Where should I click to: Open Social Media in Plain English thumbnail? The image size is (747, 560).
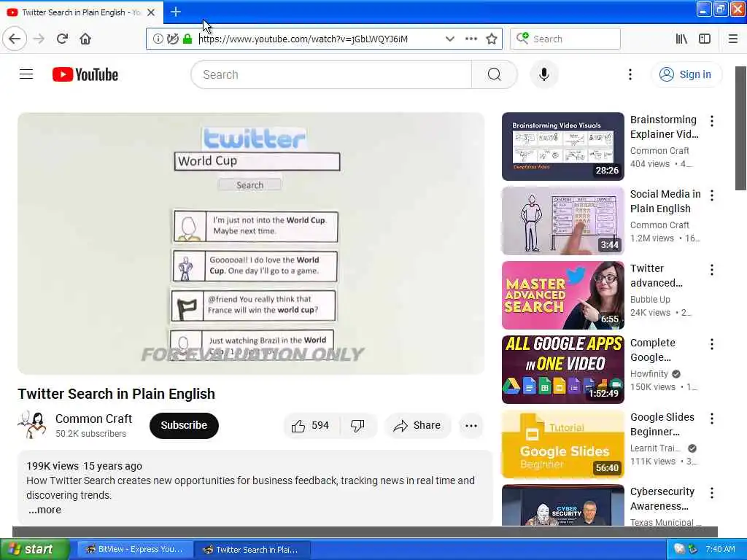pos(562,221)
